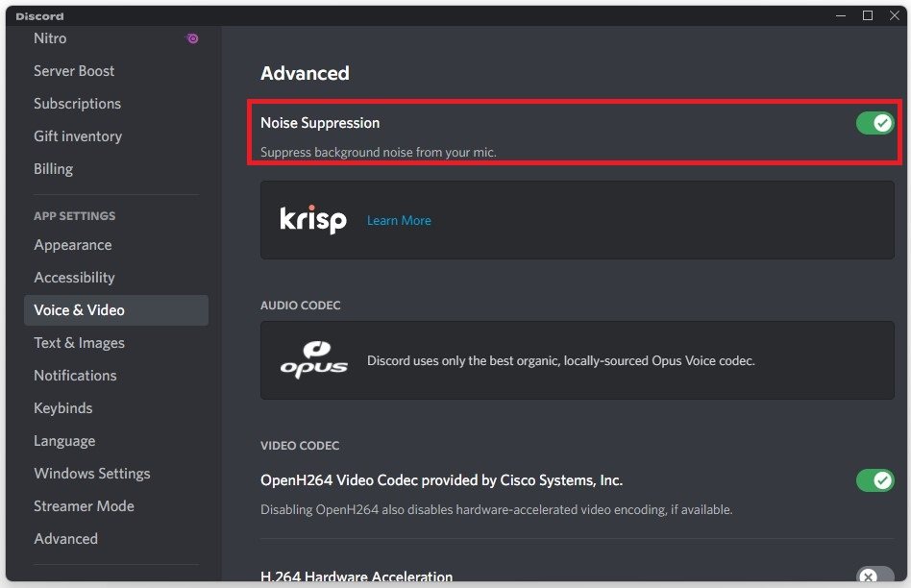This screenshot has width=911, height=588.
Task: Select Language in sidebar
Action: point(116,440)
